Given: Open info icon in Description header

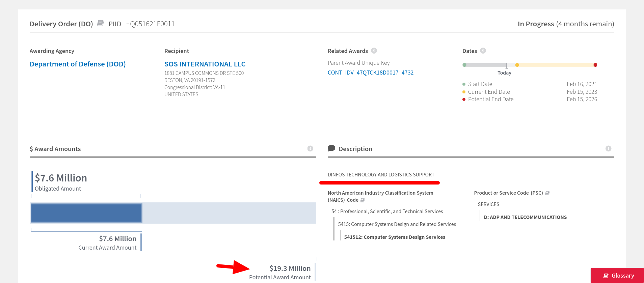Looking at the screenshot, I should pyautogui.click(x=608, y=148).
